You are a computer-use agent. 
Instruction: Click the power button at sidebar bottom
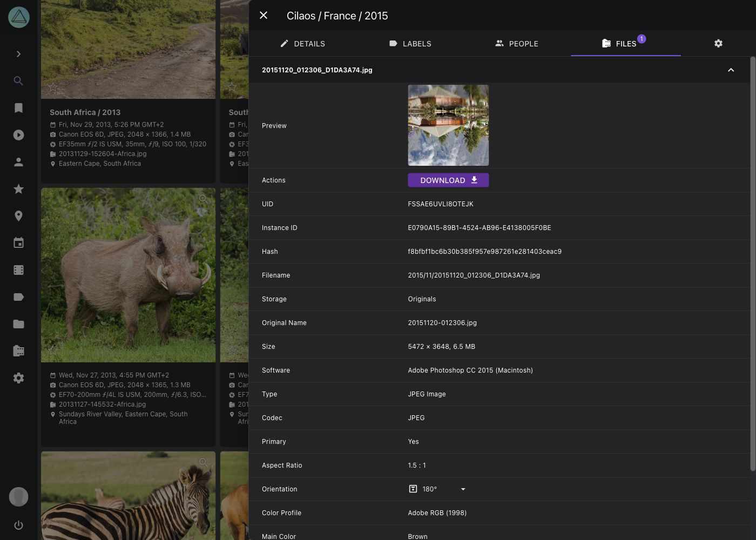[x=18, y=525]
